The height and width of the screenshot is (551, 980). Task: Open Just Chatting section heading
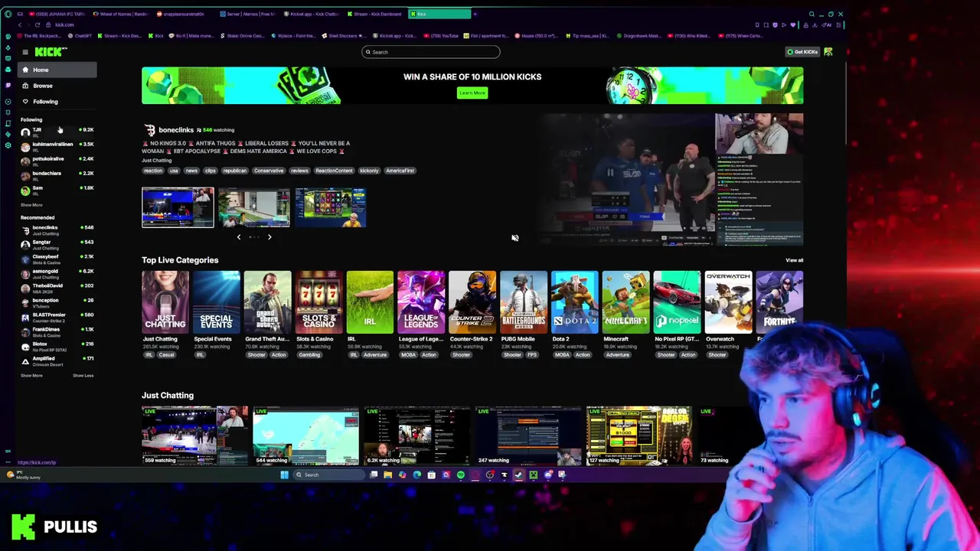point(168,396)
